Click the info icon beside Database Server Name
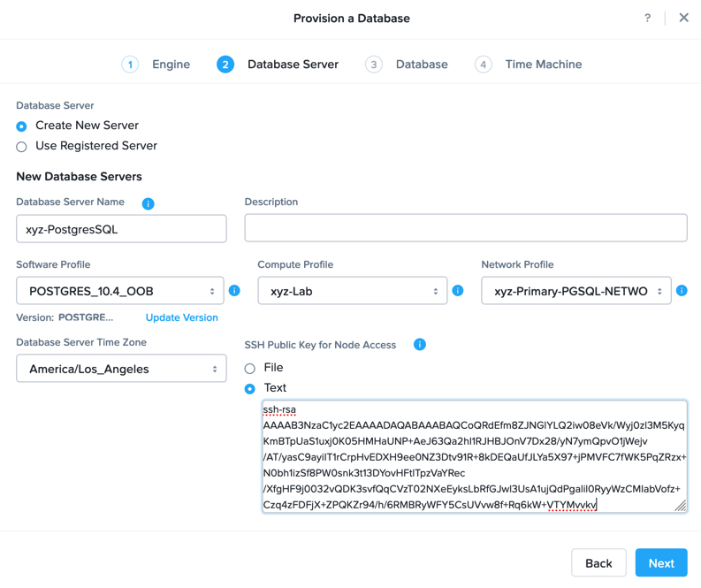This screenshot has width=701, height=588. coord(148,203)
